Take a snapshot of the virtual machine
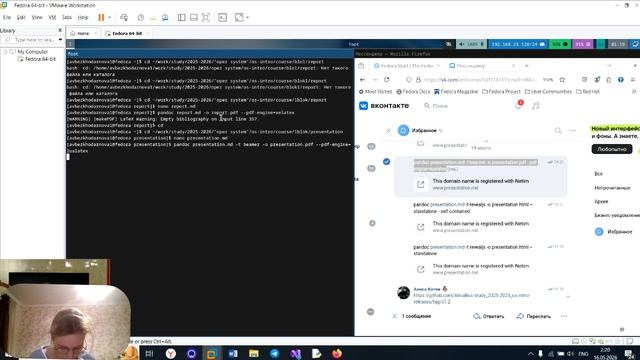Screen dimensions: 640x360 140,18
